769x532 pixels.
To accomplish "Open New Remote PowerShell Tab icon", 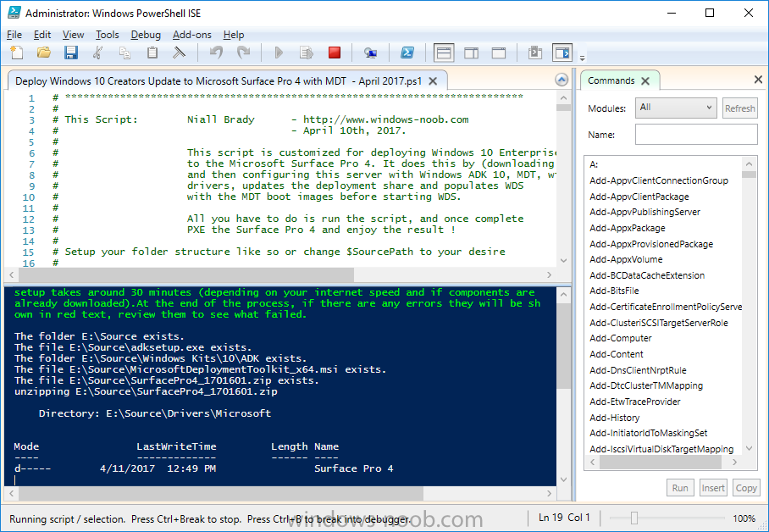I will [x=370, y=53].
